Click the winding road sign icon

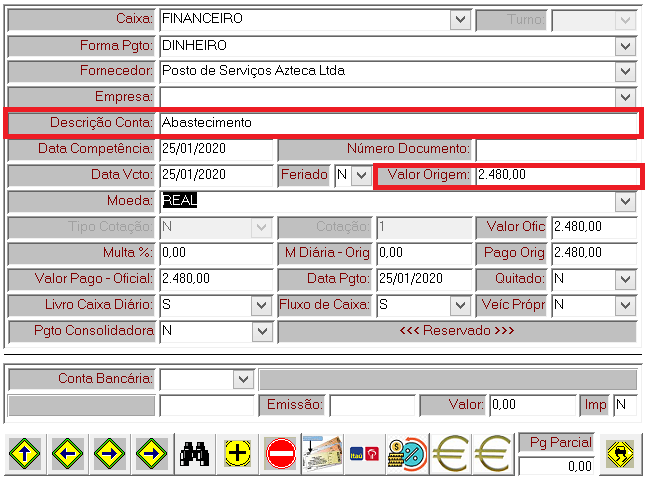click(x=621, y=455)
